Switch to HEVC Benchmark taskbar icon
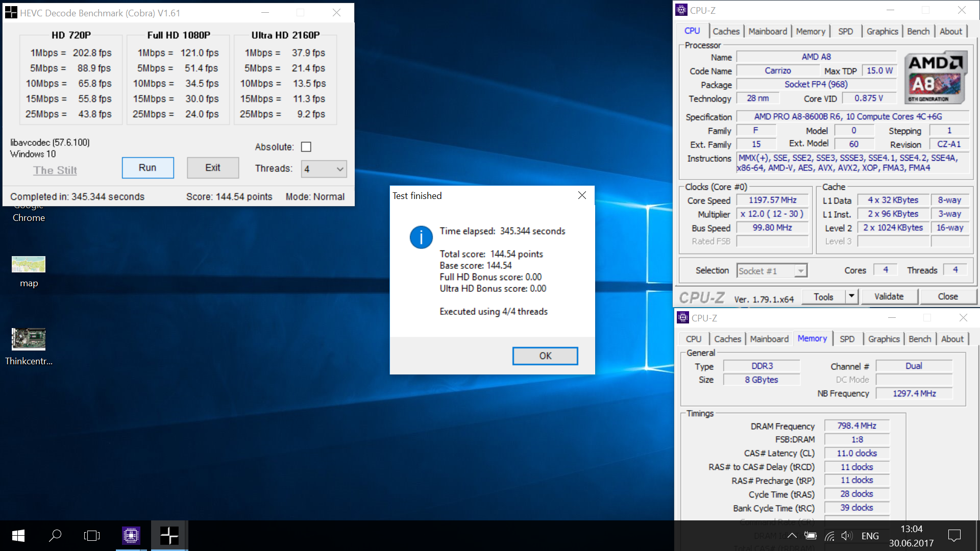The height and width of the screenshot is (551, 980). point(169,535)
